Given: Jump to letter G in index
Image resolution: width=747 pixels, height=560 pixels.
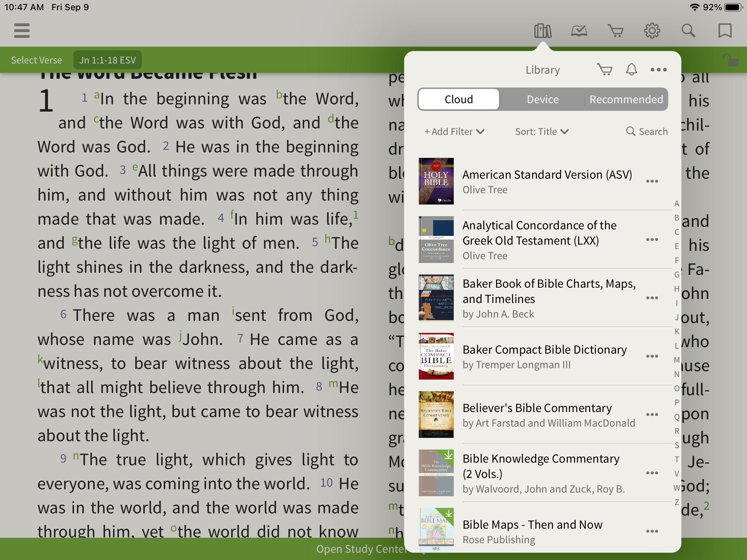Looking at the screenshot, I should 677,275.
